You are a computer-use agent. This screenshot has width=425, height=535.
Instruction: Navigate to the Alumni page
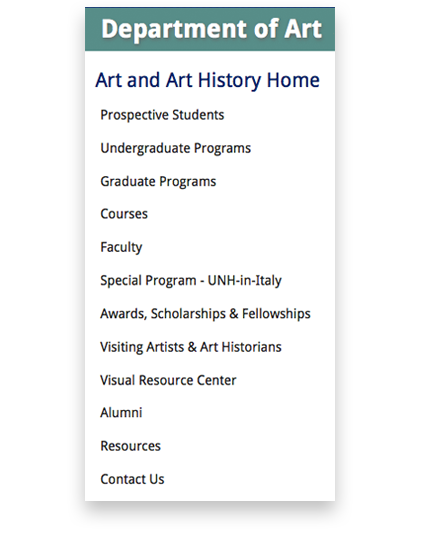point(121,413)
